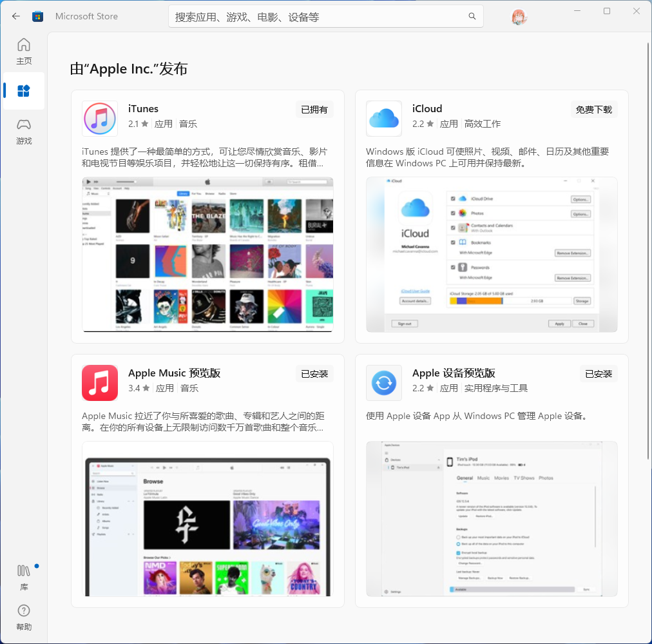The height and width of the screenshot is (644, 652).
Task: Click the Apple Music 3.4 star rating
Action: [139, 387]
